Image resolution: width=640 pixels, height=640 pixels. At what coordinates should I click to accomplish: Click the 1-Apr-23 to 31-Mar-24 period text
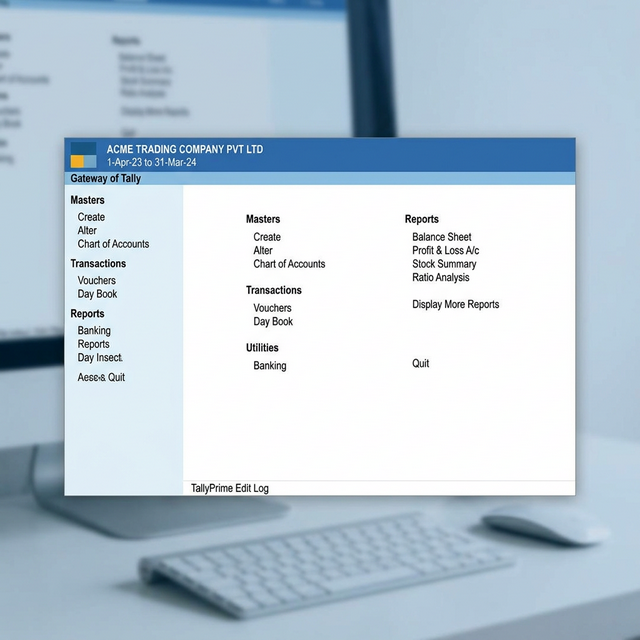151,162
